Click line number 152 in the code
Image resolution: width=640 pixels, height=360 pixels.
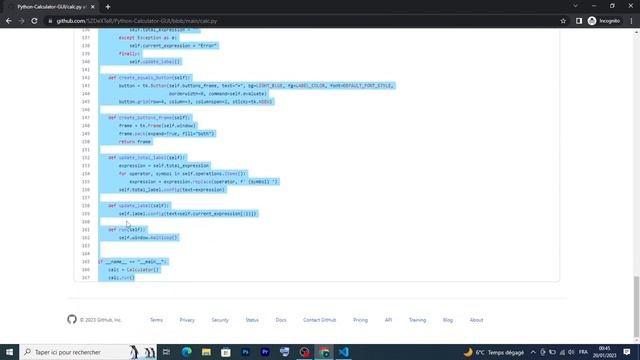pos(86,158)
